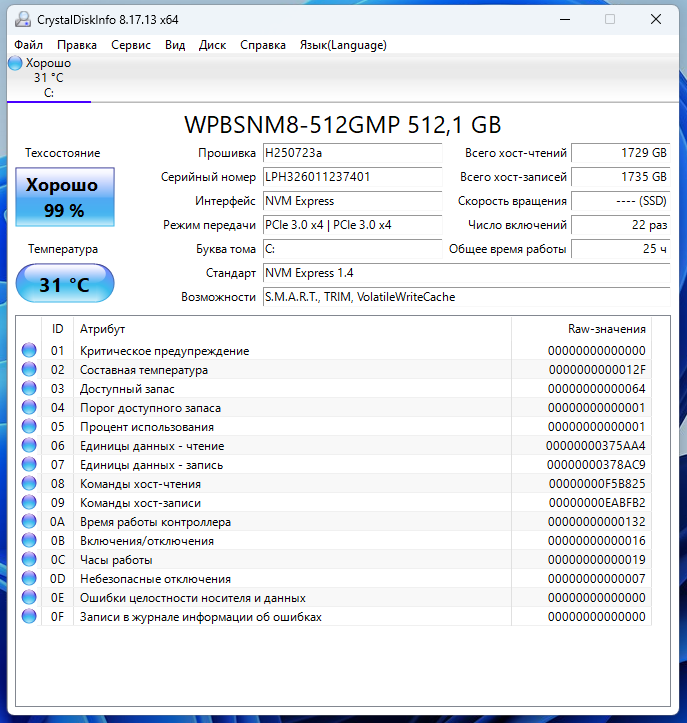Click the standard field NVM Express 1.4

coord(466,273)
